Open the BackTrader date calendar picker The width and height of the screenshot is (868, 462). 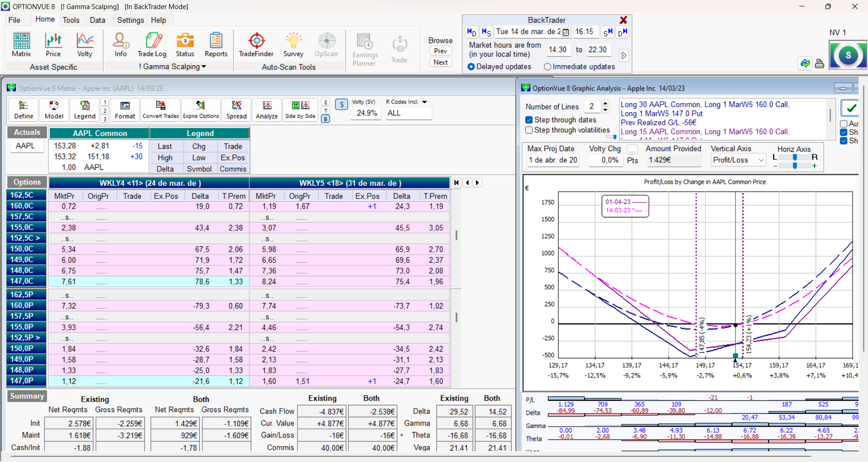(566, 32)
